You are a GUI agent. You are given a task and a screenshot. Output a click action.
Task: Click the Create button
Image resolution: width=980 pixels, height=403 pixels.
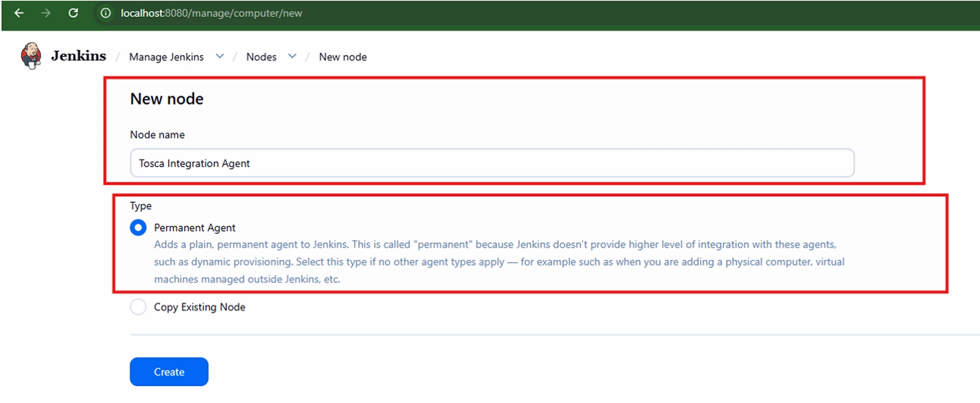(169, 372)
